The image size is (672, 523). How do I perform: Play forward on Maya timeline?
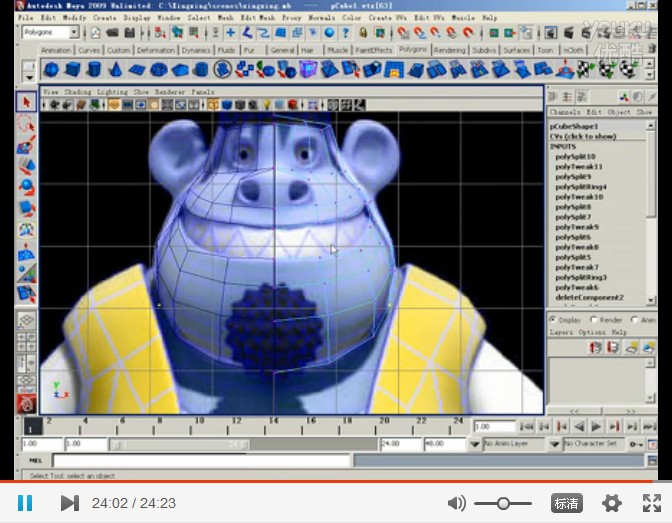[595, 427]
